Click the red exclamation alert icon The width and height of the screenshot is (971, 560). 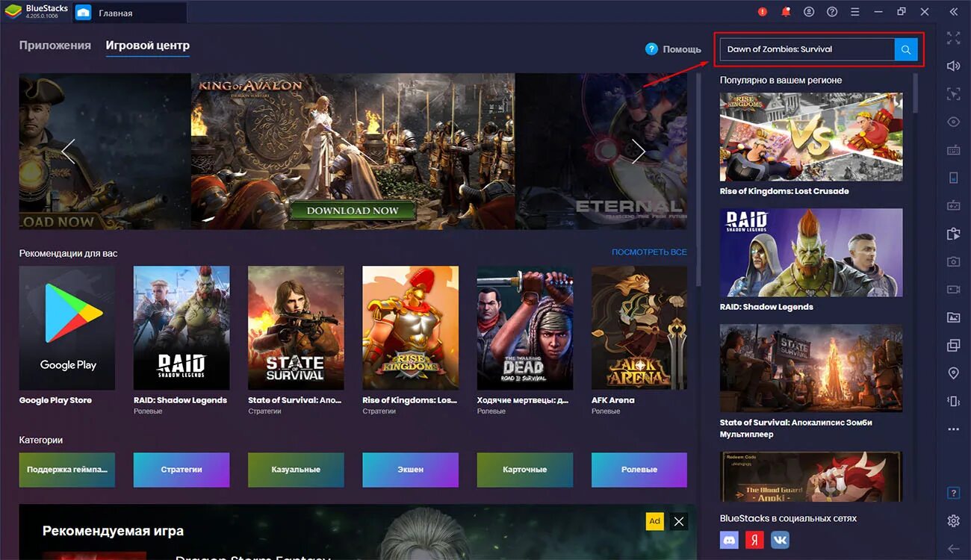tap(763, 12)
